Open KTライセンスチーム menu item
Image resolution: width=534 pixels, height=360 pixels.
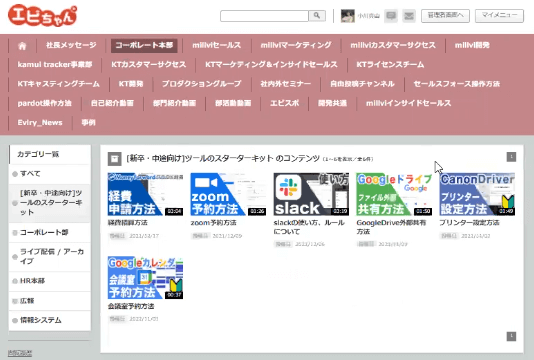click(390, 65)
